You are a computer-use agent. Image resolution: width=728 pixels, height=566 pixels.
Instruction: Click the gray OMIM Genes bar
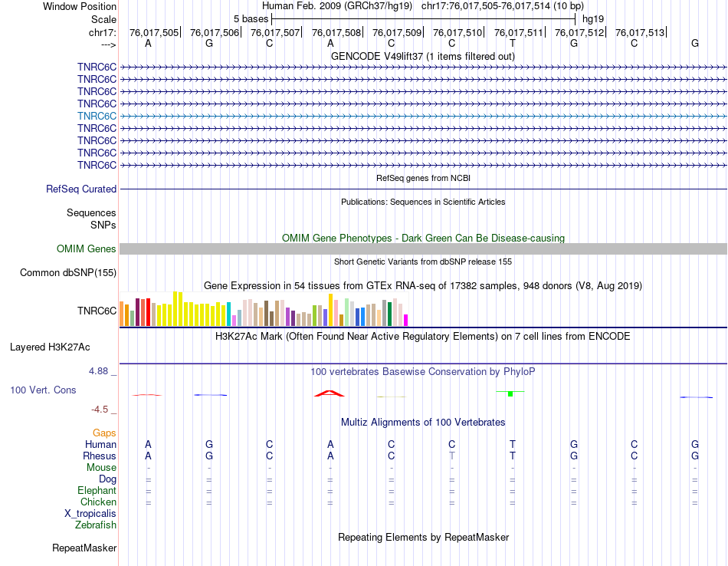click(x=423, y=249)
